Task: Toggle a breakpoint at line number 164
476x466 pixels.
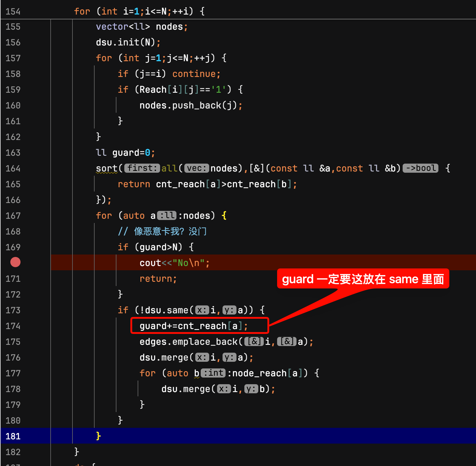Action: coord(13,168)
